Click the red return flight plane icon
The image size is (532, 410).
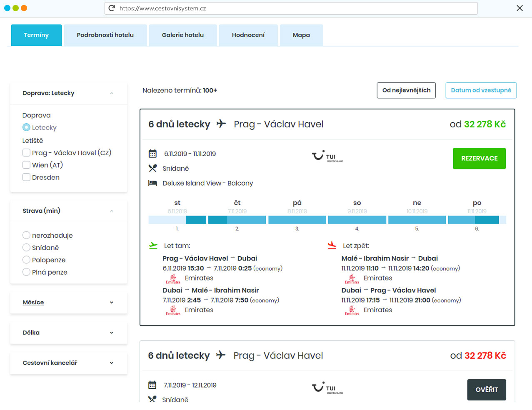point(332,246)
